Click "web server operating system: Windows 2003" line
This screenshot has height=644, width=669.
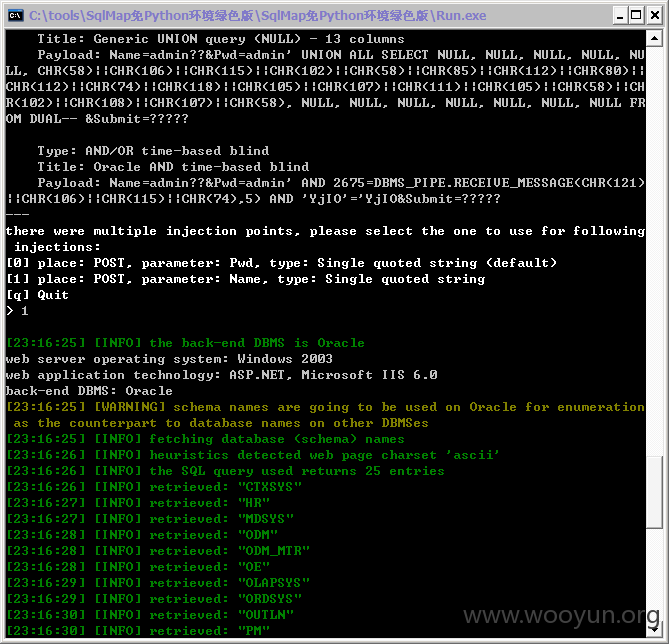pos(169,359)
